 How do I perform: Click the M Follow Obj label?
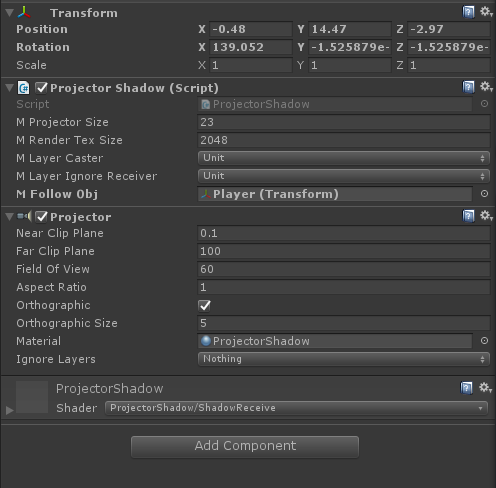tap(57, 194)
